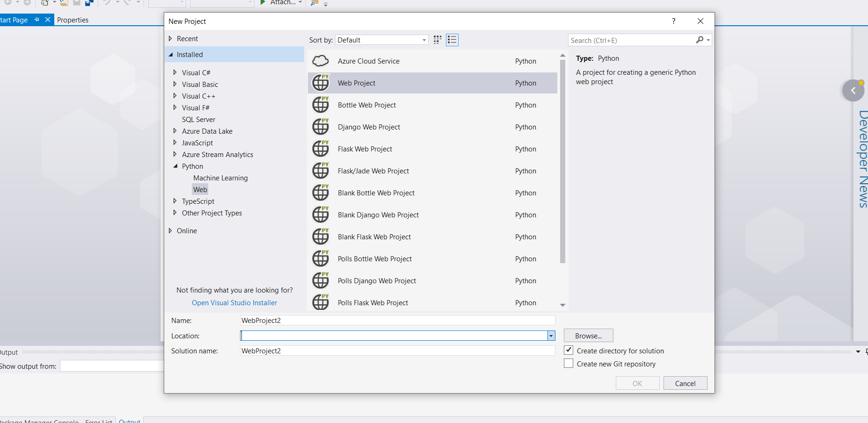Viewport: 868px width, 423px height.
Task: Click the Polls Bottle Web Project icon
Action: click(321, 258)
